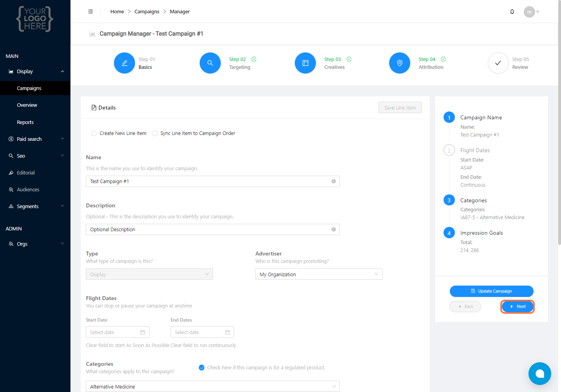Click the Step 03 Creatives layout icon
This screenshot has height=392, width=561.
click(x=305, y=63)
